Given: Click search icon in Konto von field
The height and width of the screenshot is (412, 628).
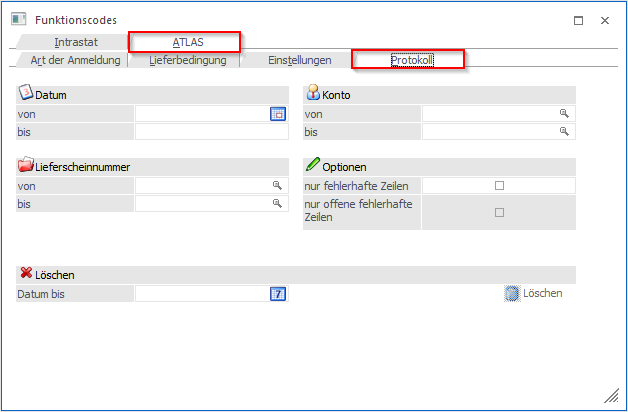Looking at the screenshot, I should (564, 114).
